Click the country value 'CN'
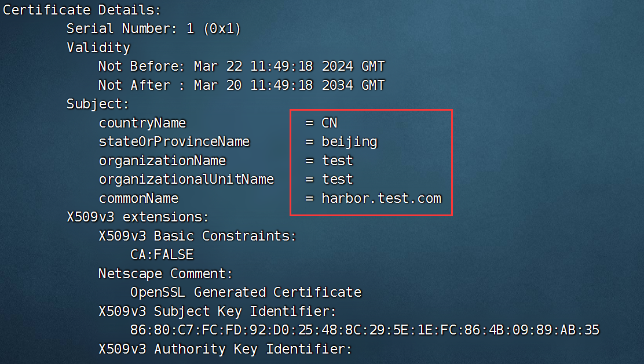The image size is (644, 364). coord(330,123)
